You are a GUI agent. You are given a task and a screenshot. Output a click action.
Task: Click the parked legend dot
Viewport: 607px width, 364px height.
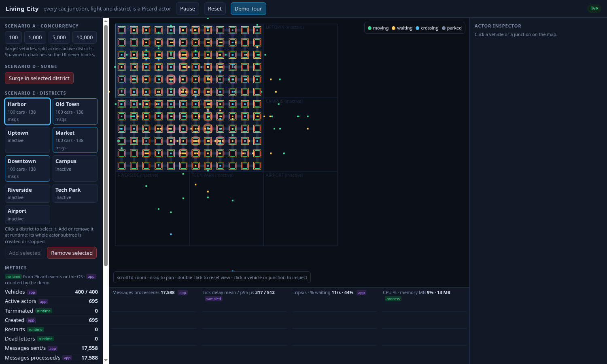(444, 28)
